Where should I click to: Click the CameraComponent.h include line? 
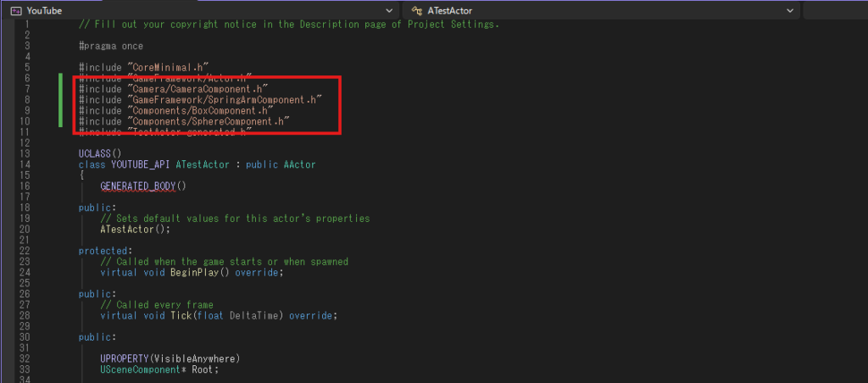(173, 88)
